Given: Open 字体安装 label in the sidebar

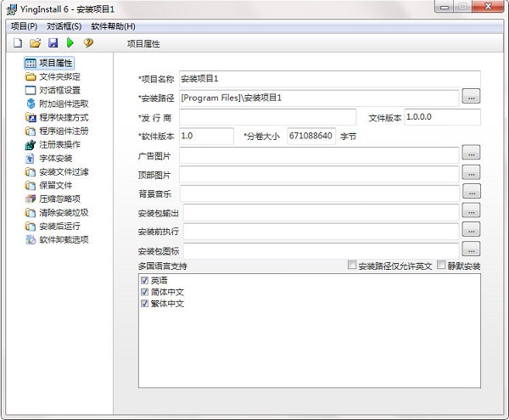Looking at the screenshot, I should [x=56, y=159].
